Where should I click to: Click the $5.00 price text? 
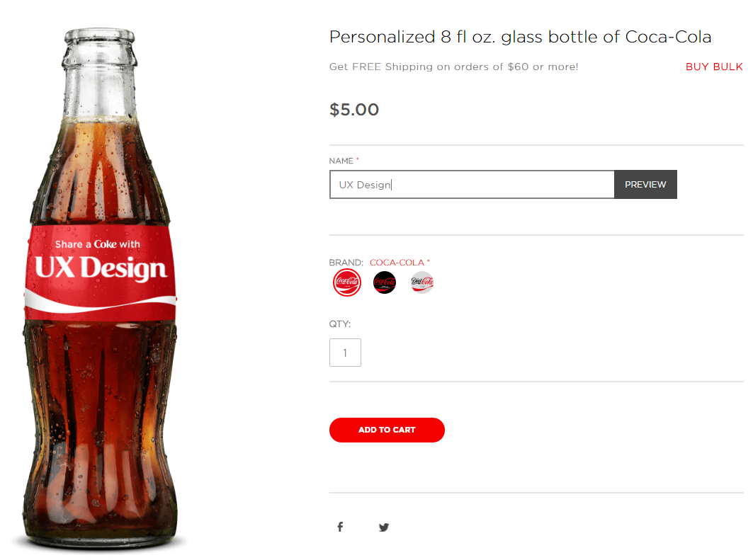pos(354,110)
